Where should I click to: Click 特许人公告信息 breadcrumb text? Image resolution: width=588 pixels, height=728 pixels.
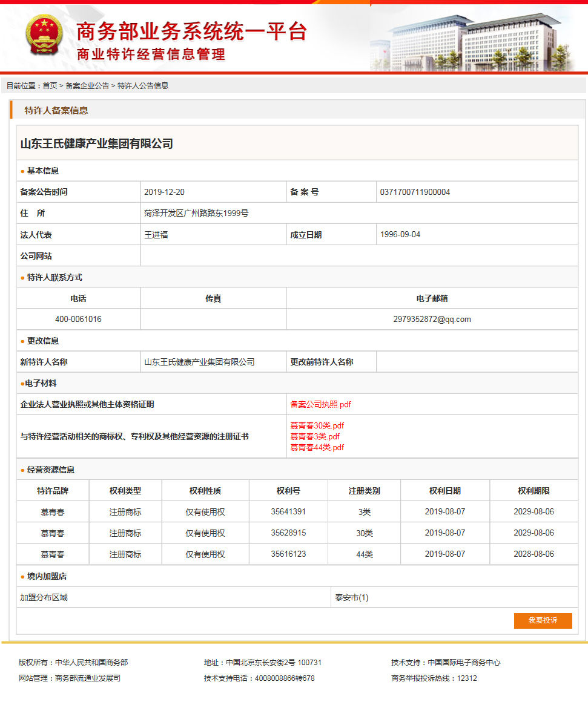(x=143, y=86)
